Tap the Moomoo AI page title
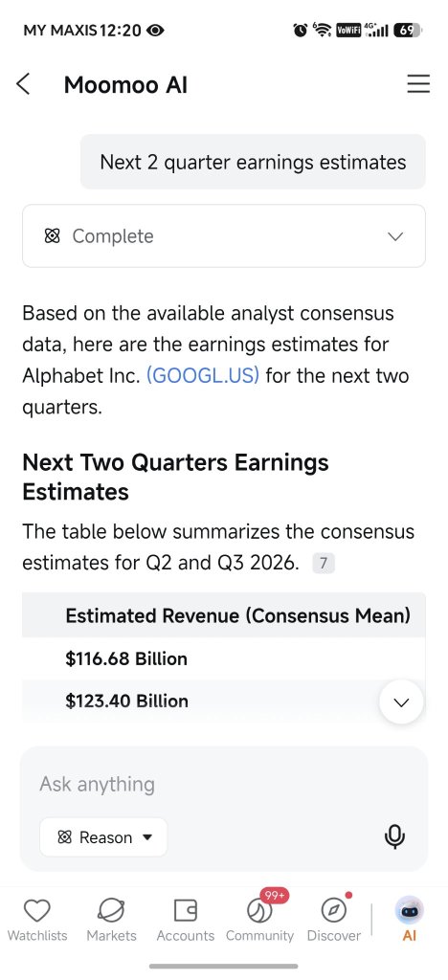The height and width of the screenshot is (980, 448). pyautogui.click(x=125, y=85)
